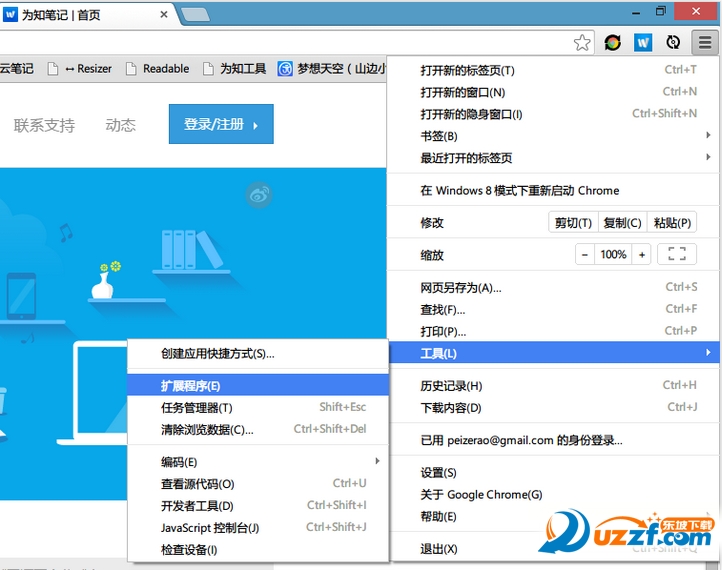This screenshot has width=722, height=570.
Task: Choose 退出(X) to quit Chrome
Action: [x=553, y=549]
